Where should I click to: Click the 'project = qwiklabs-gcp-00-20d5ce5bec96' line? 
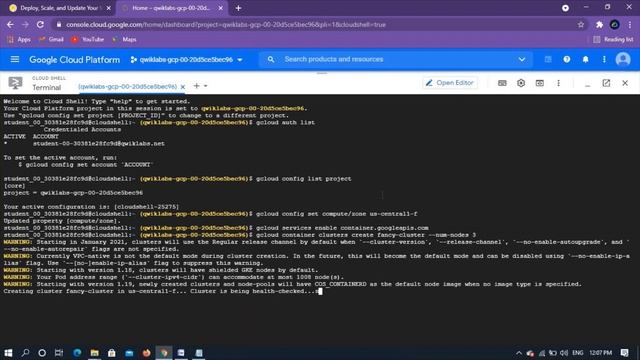pos(73,193)
